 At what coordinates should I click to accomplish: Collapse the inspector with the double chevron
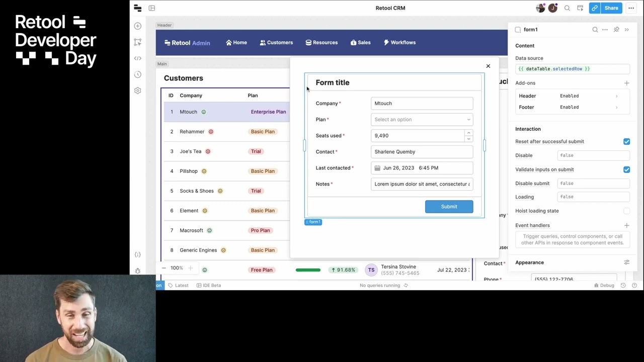click(x=627, y=30)
